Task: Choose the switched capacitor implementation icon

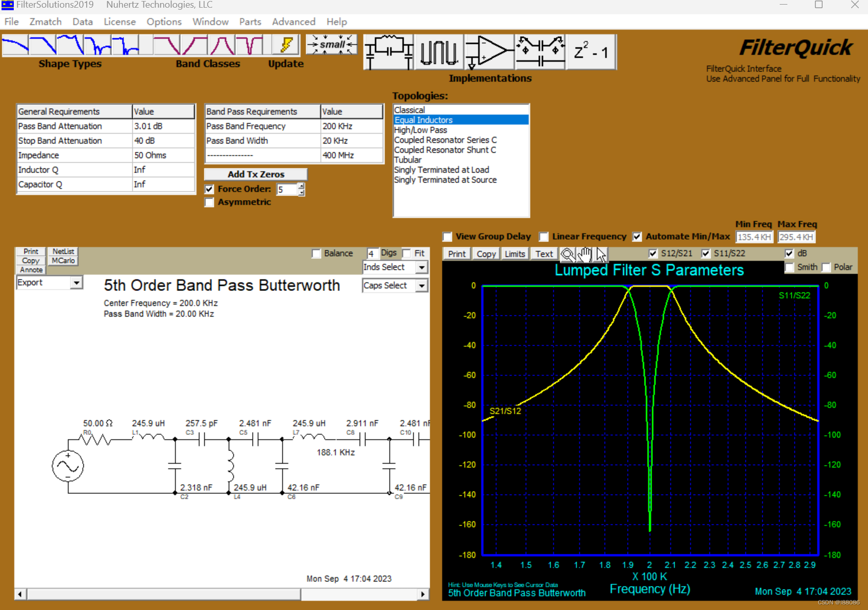Action: [x=540, y=52]
